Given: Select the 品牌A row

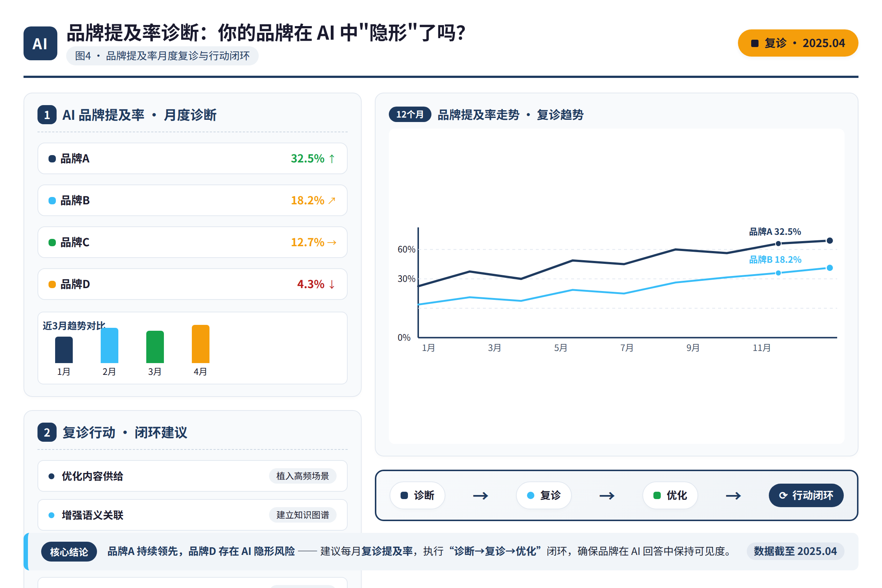Looking at the screenshot, I should (x=192, y=158).
